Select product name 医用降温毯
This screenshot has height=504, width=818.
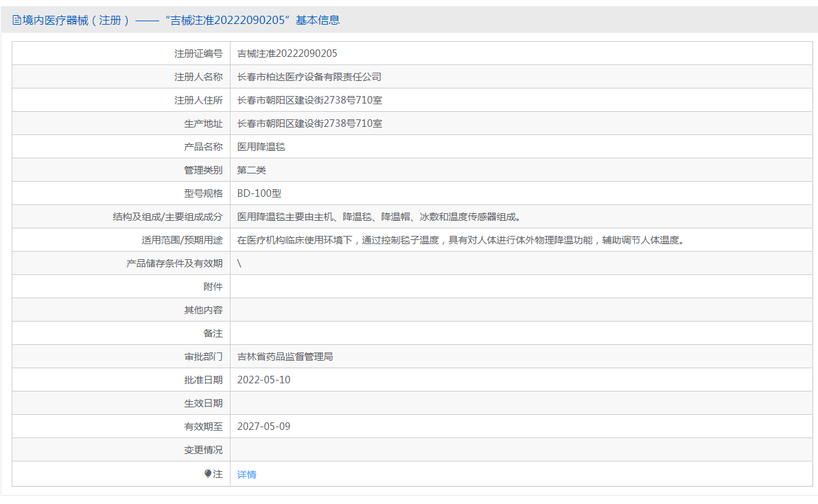tap(261, 147)
